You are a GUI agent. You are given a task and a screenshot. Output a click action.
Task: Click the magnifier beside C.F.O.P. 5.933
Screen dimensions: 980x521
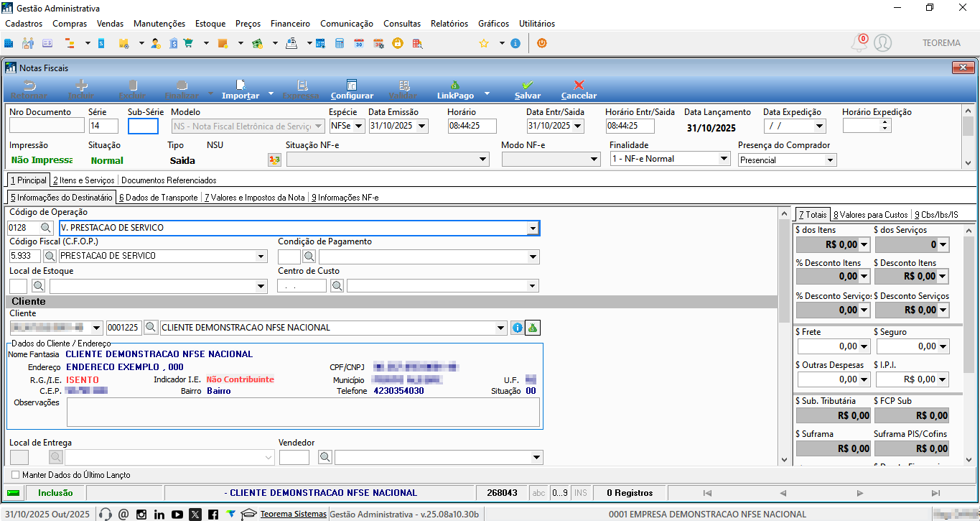pos(50,256)
